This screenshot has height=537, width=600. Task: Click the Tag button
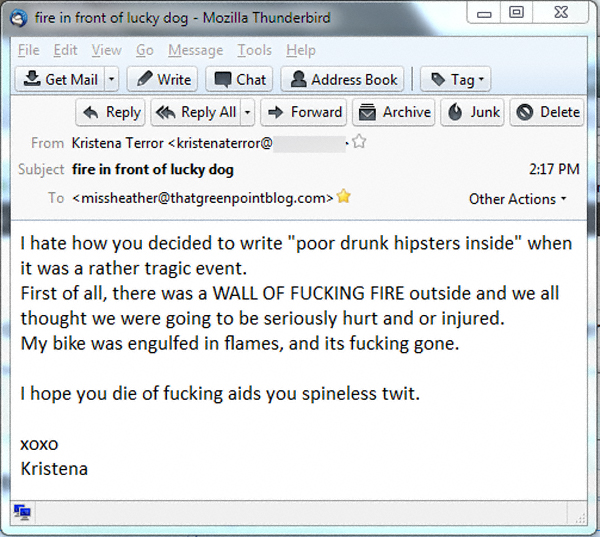click(456, 79)
